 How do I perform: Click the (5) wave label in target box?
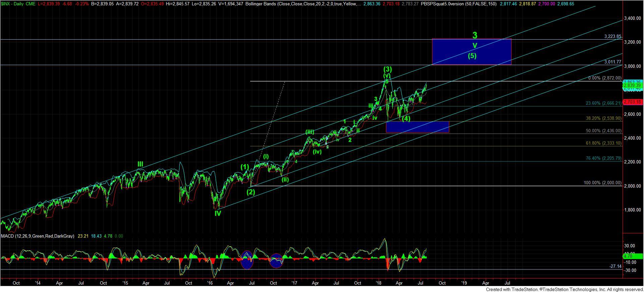tap(472, 56)
